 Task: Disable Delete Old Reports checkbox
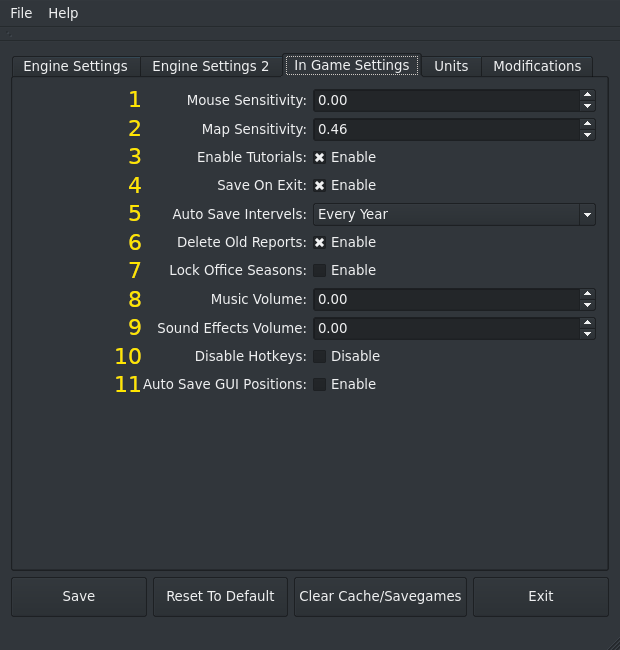pos(320,242)
